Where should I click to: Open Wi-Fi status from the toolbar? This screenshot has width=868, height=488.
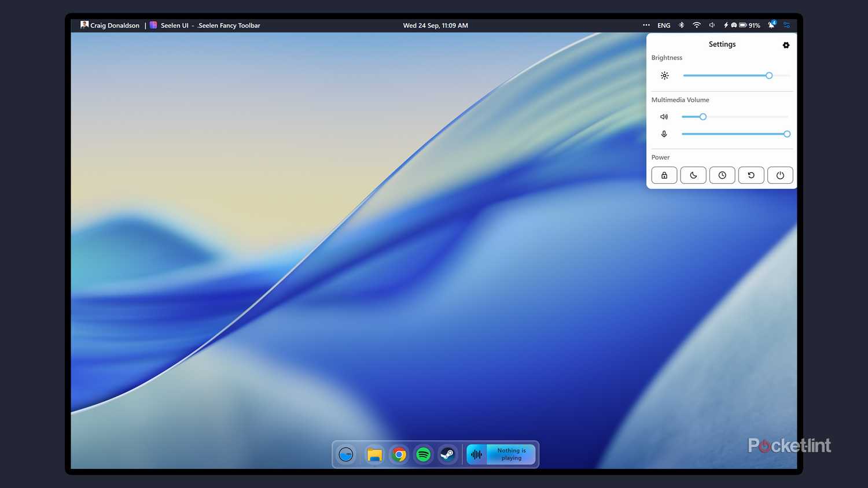(697, 25)
